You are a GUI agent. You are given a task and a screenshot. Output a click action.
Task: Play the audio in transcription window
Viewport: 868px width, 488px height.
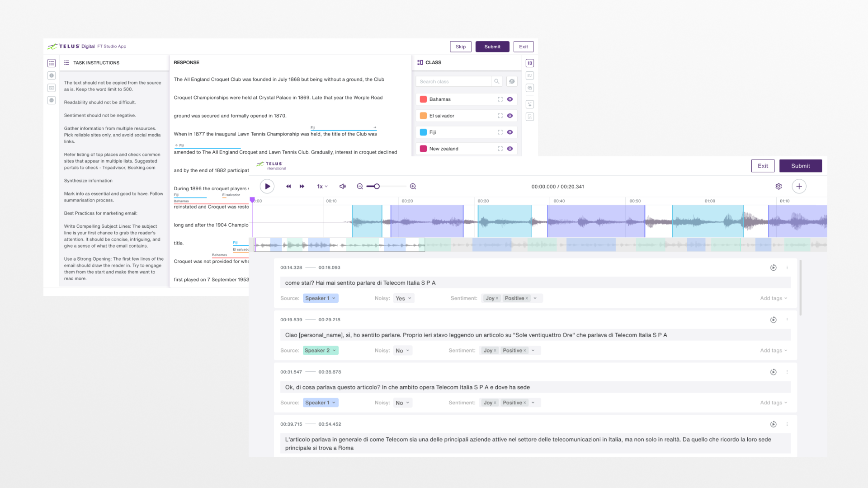coord(267,186)
